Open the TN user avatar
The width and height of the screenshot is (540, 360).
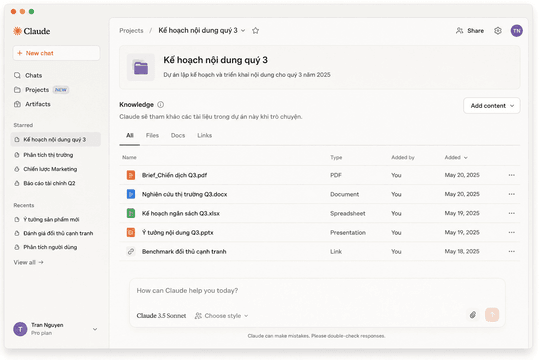tap(516, 31)
